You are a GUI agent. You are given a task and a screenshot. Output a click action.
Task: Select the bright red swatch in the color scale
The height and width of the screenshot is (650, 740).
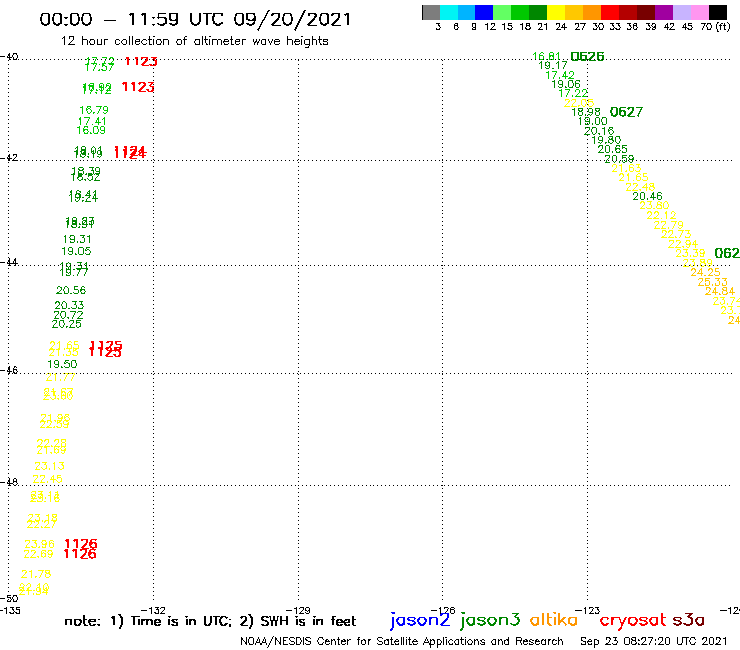[x=610, y=12]
